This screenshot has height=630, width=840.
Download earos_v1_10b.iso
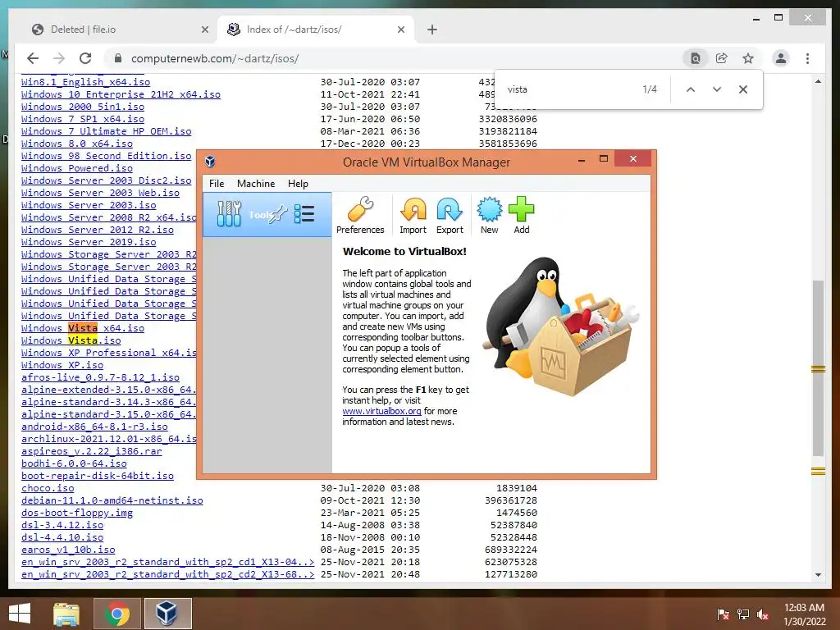[68, 550]
